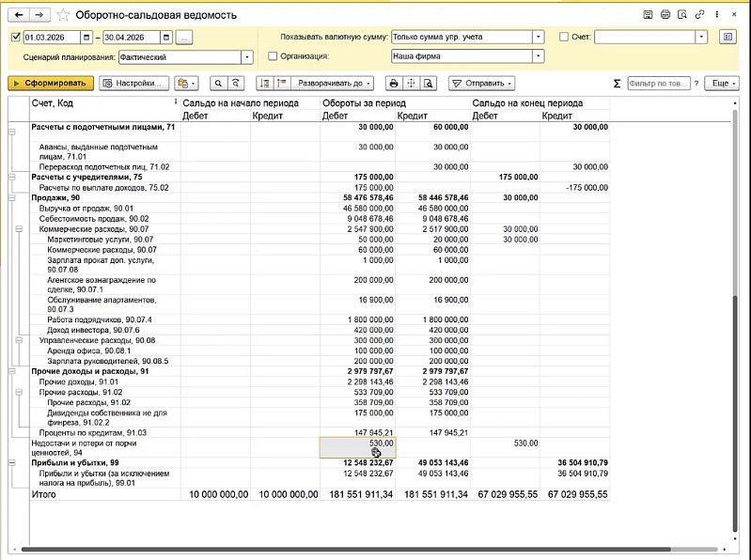
Task: Copy link using the chain icon
Action: tap(699, 15)
